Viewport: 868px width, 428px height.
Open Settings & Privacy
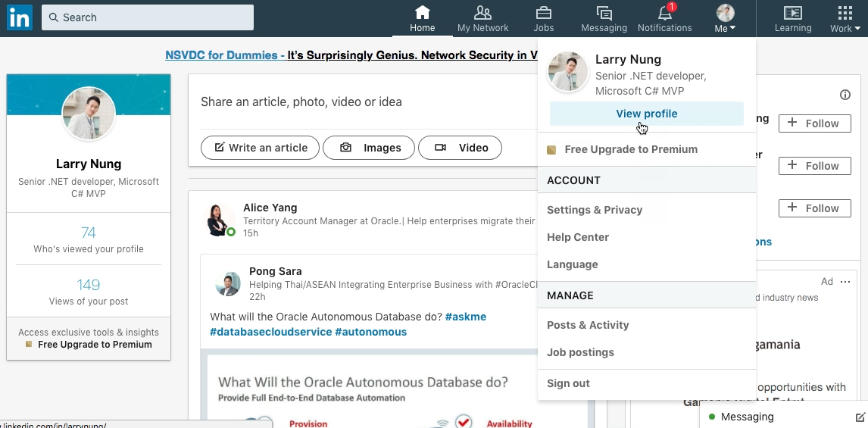[595, 210]
